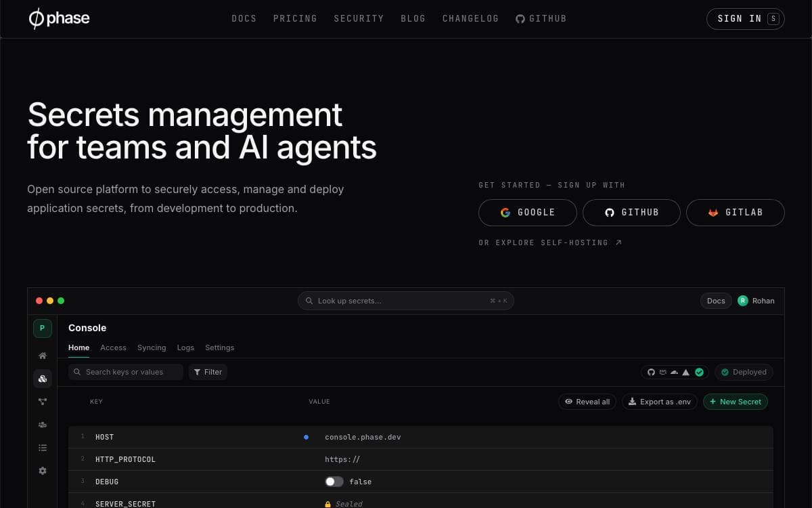This screenshot has height=508, width=812.
Task: Click the Sealed value text
Action: [x=349, y=504]
